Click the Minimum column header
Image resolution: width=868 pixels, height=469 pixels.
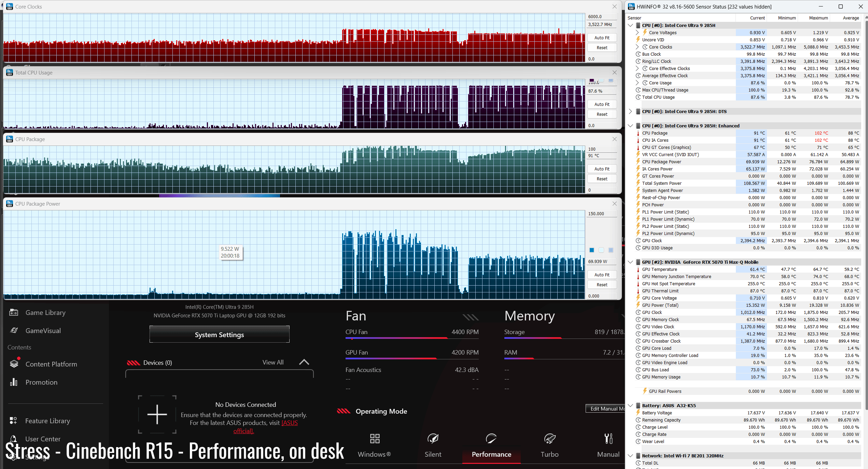787,18
